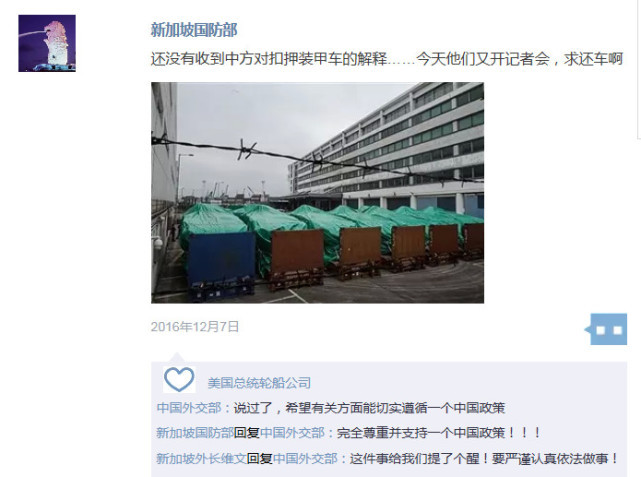Open liker profile 美国总统轮船公司
The height and width of the screenshot is (477, 641).
tap(259, 383)
